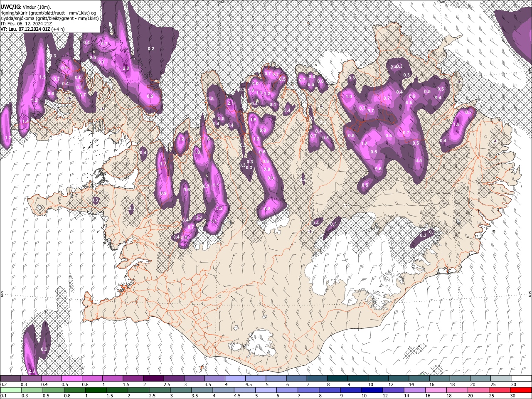Screen dimensions: 532x399
Task: Click the 1.5 swatch in lower legend row
Action: pos(117,390)
